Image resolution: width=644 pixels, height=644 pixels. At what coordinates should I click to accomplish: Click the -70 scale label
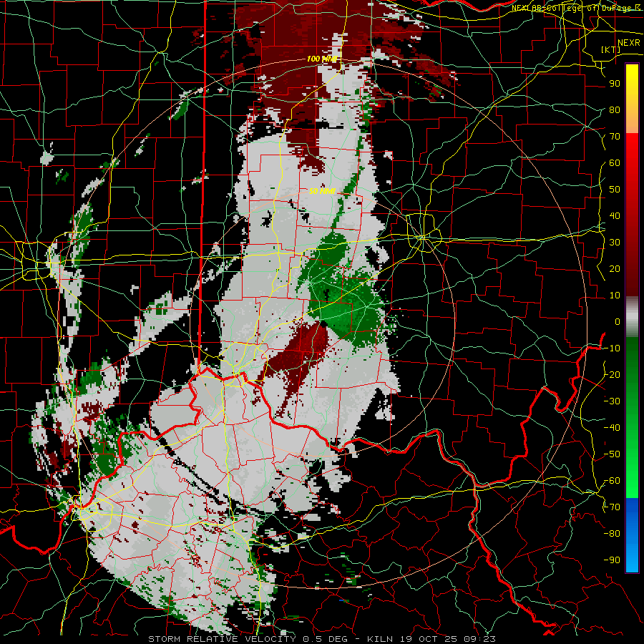tap(612, 507)
